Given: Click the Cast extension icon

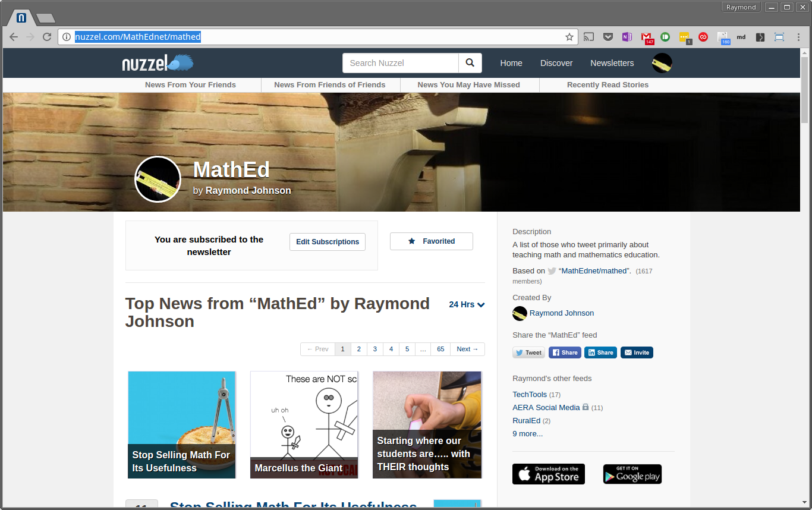Looking at the screenshot, I should click(x=588, y=37).
